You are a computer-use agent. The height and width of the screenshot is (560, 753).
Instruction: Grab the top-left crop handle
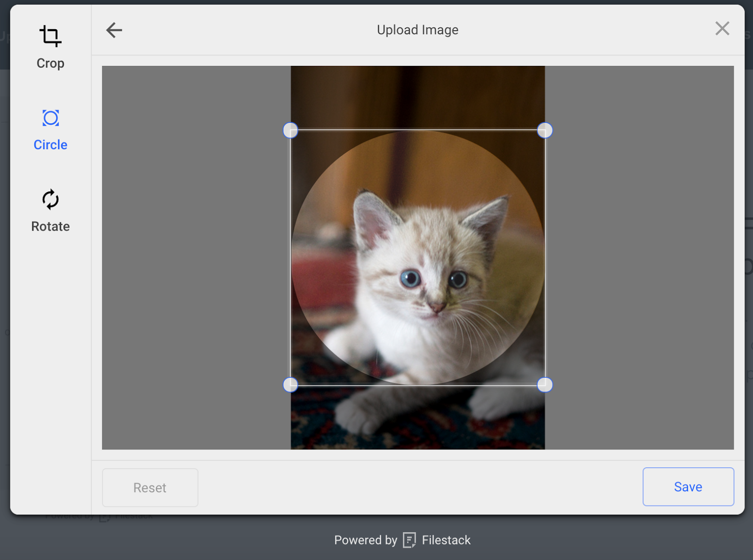coord(290,131)
